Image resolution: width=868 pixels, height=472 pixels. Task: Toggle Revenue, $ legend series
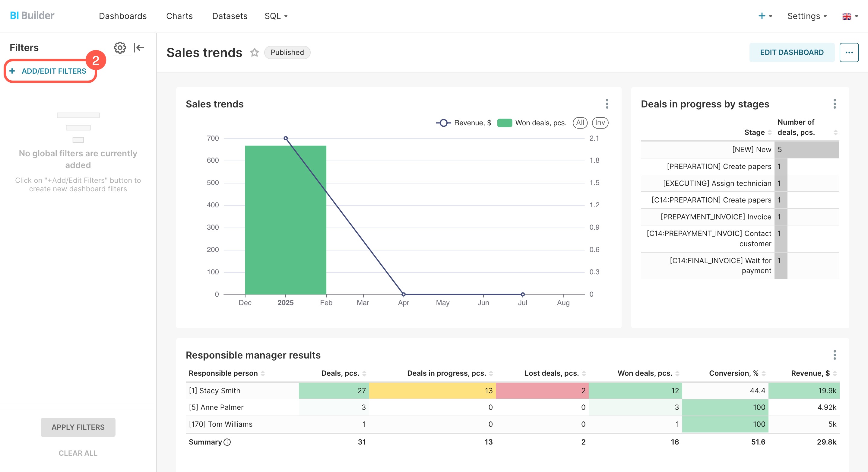[464, 123]
